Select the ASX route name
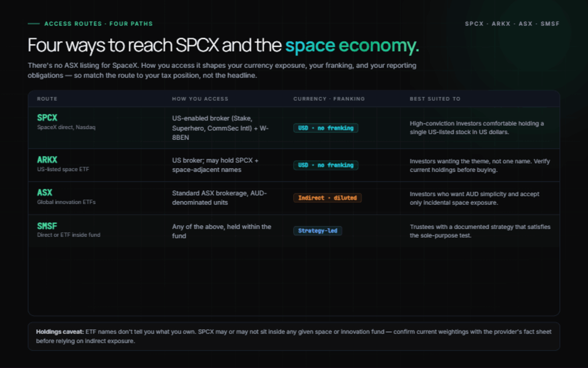Viewport: 588px width, 368px height. tap(45, 193)
